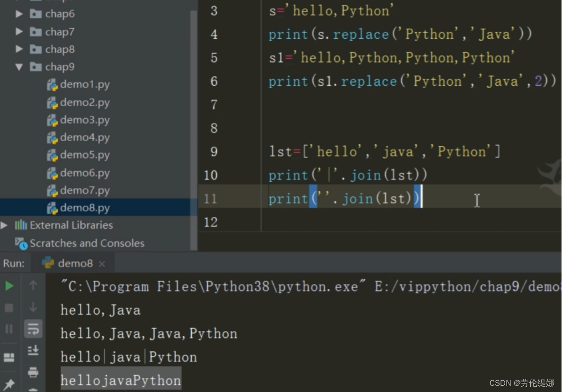
Task: Select External Libraries in the tree
Action: [x=71, y=225]
